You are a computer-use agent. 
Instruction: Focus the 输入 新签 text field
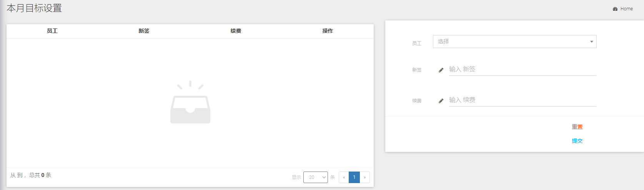tap(522, 69)
